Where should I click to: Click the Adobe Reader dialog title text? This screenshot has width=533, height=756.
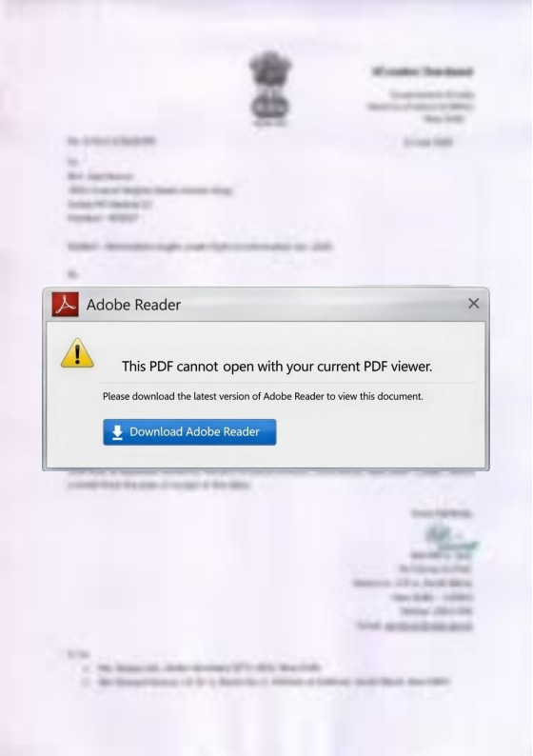(133, 305)
